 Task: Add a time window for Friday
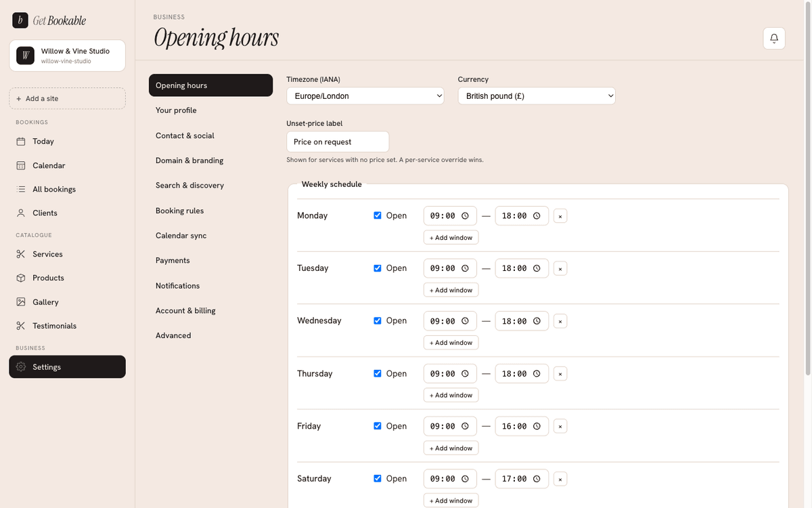(451, 448)
